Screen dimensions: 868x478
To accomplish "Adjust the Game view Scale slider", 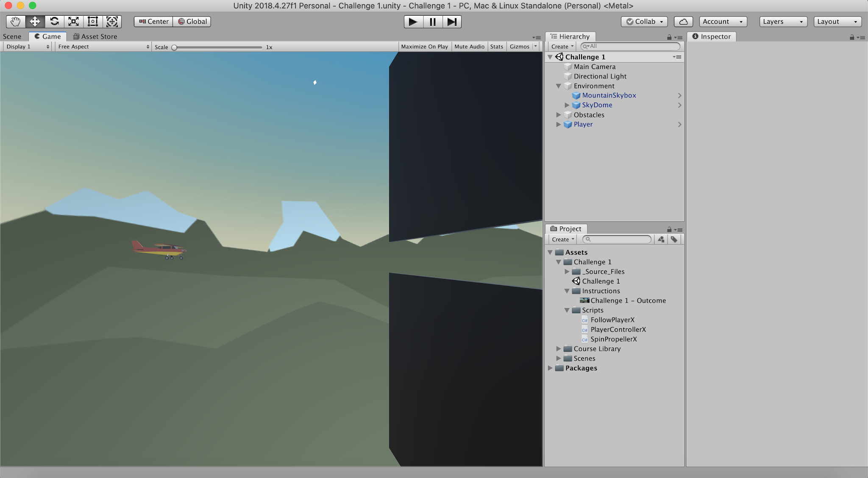I will [174, 47].
